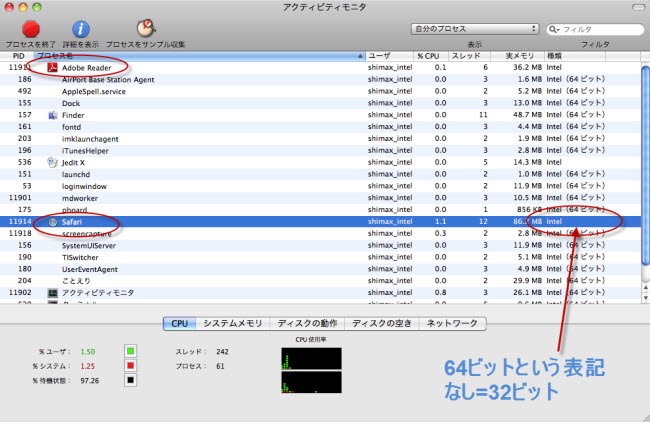Image resolution: width=650 pixels, height=422 pixels.
Task: Sort by the % CPU column header
Action: (431, 56)
